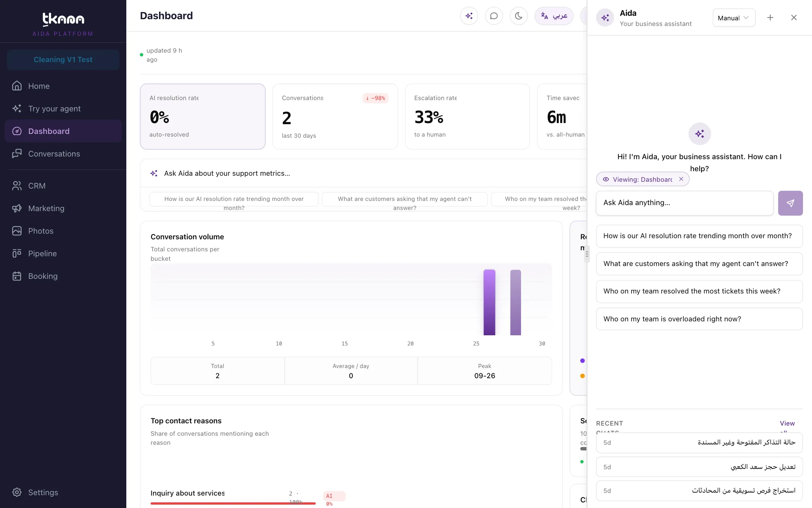The image size is (812, 508).
Task: Choose suggestion about most tickets this week
Action: point(699,291)
